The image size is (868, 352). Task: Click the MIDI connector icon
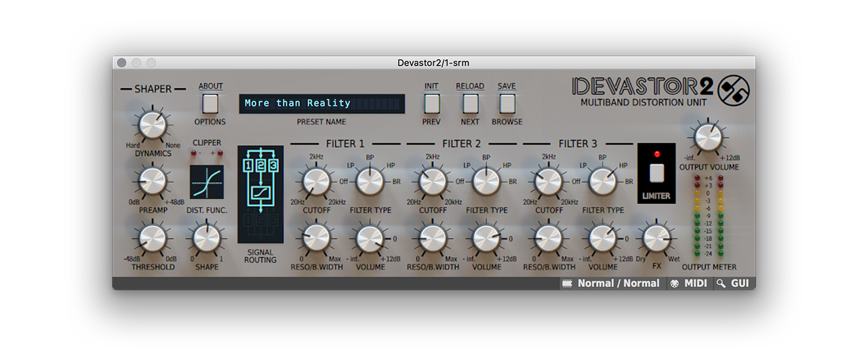(674, 283)
